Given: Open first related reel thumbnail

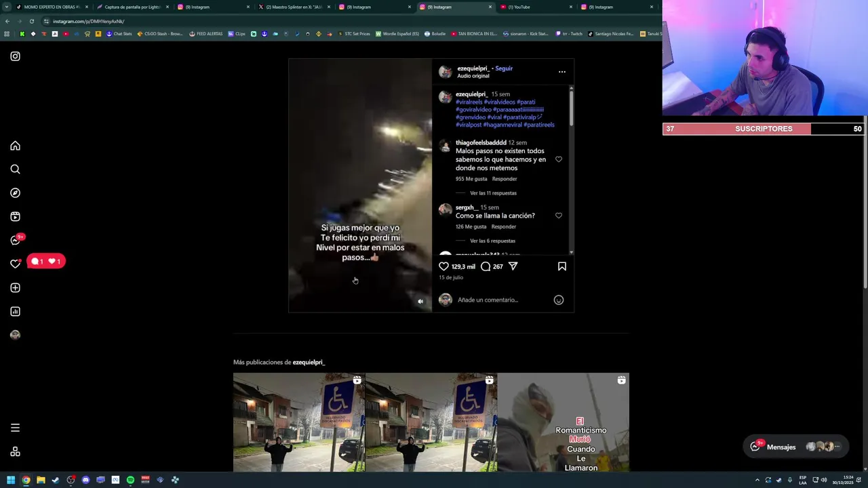Looking at the screenshot, I should click(299, 422).
